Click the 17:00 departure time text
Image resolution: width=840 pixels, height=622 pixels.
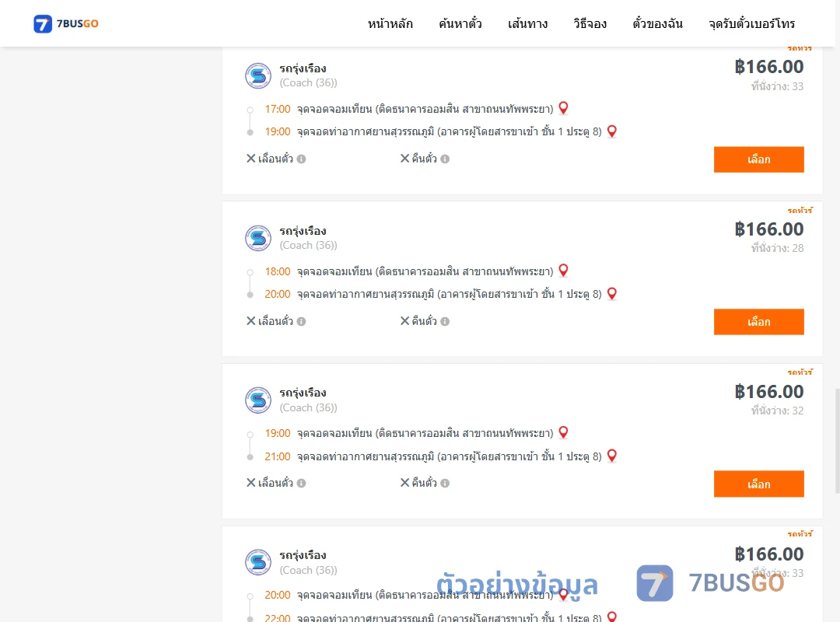pyautogui.click(x=278, y=110)
